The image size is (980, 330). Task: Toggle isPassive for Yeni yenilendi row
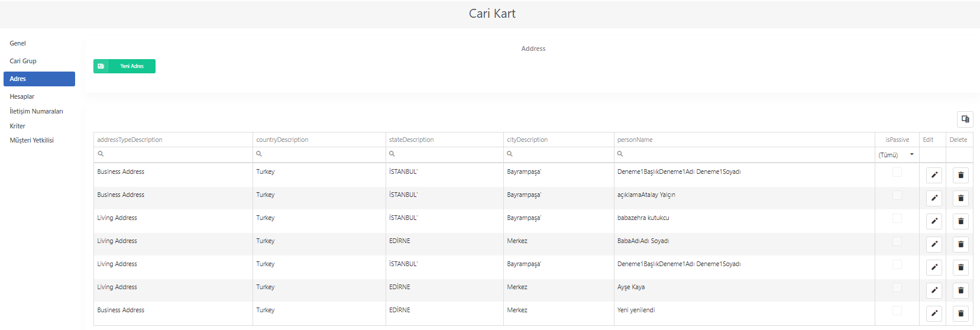point(897,310)
